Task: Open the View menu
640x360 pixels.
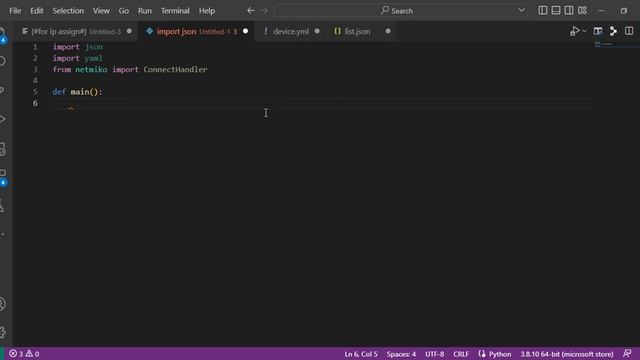Action: 101,11
